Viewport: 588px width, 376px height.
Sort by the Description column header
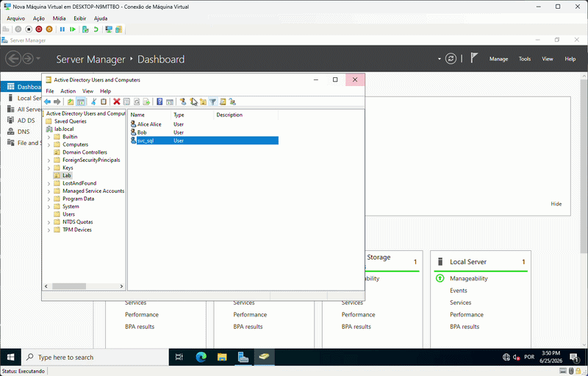pos(245,115)
